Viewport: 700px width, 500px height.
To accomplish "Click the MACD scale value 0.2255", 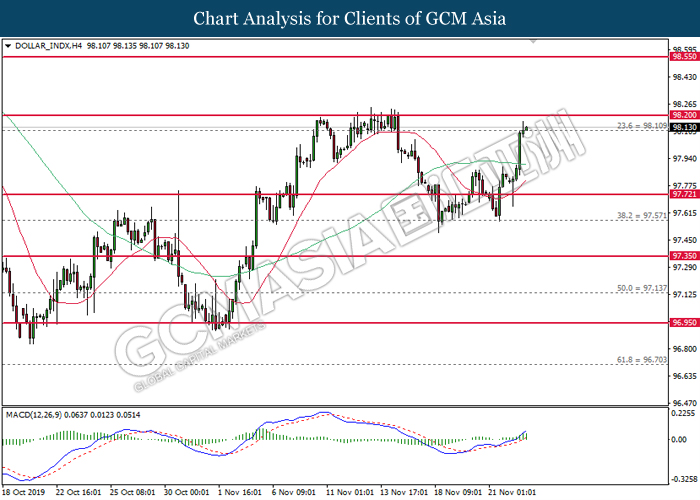I will tap(683, 413).
